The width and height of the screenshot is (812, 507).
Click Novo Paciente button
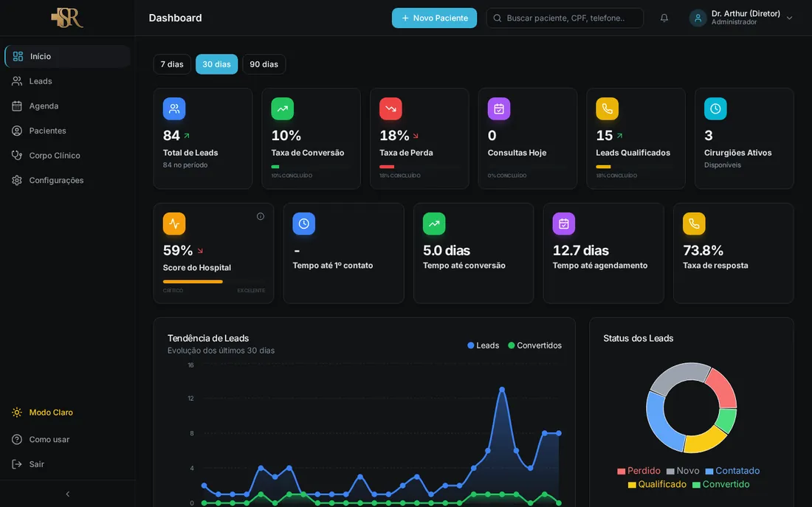click(435, 18)
